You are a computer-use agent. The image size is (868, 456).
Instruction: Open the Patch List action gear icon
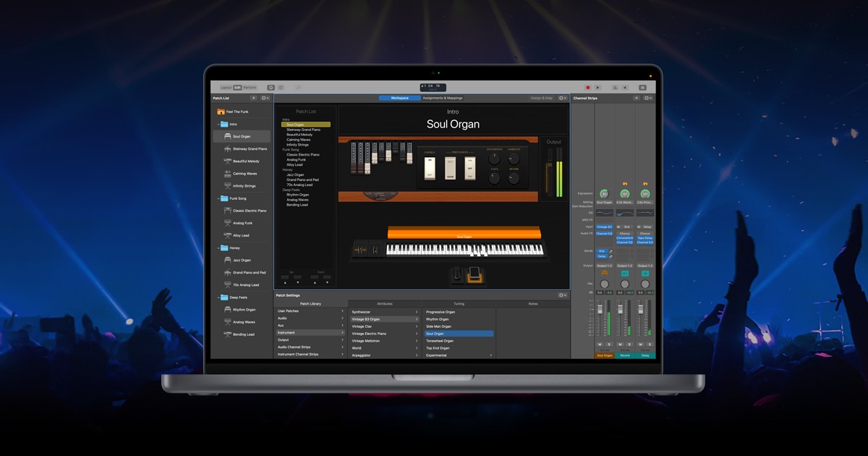pyautogui.click(x=265, y=98)
